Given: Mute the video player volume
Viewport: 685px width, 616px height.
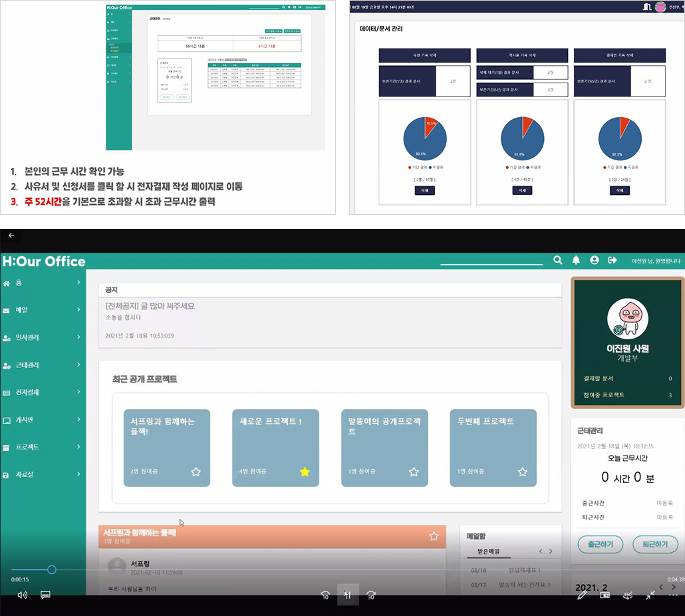Looking at the screenshot, I should click(23, 595).
